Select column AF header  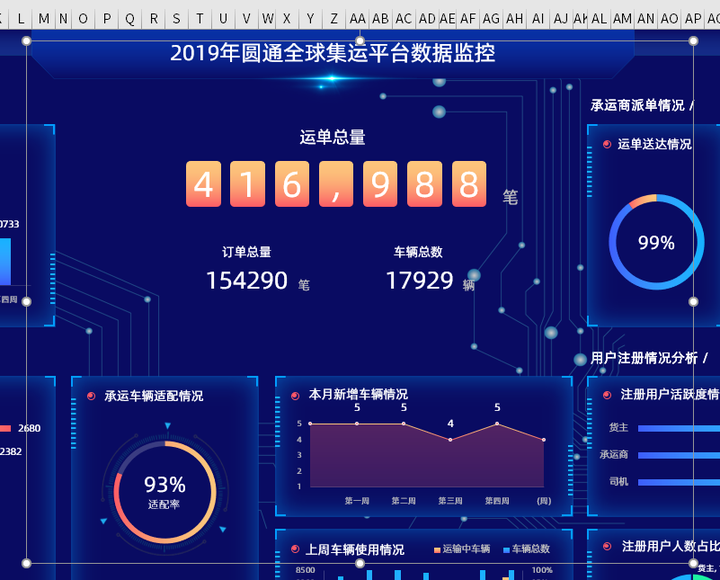click(x=468, y=19)
